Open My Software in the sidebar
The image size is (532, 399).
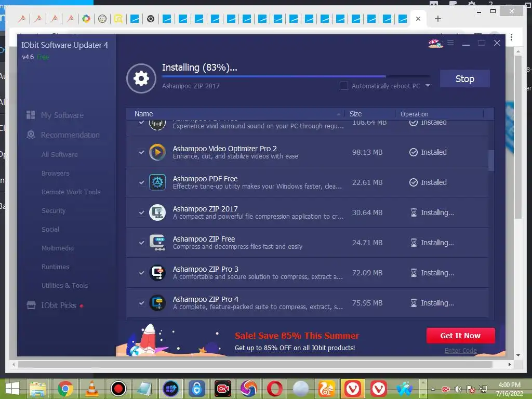pos(62,115)
